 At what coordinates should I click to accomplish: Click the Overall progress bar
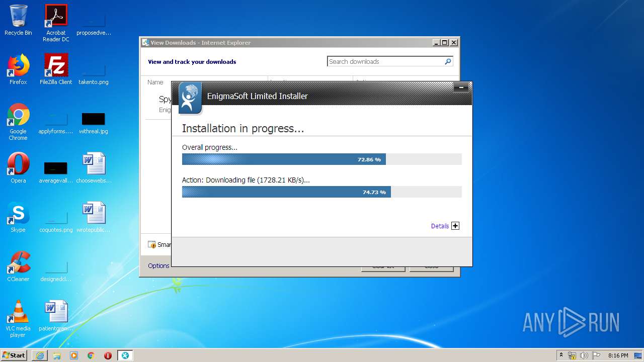point(321,159)
